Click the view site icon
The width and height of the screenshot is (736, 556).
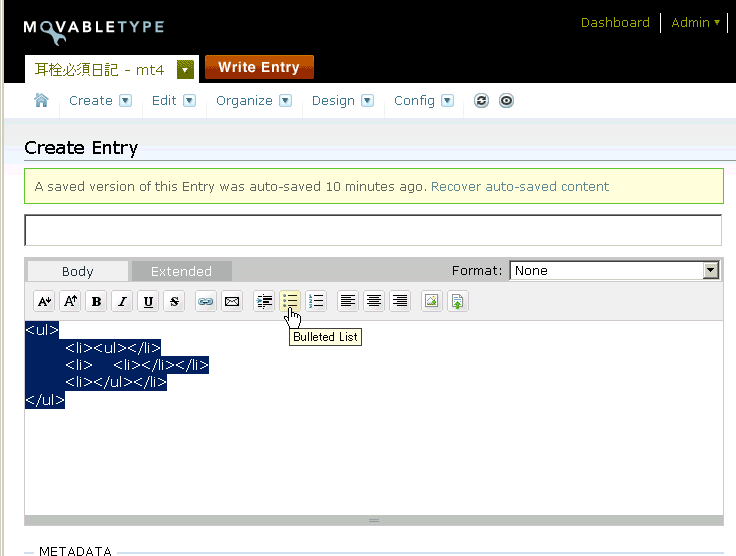(x=506, y=100)
